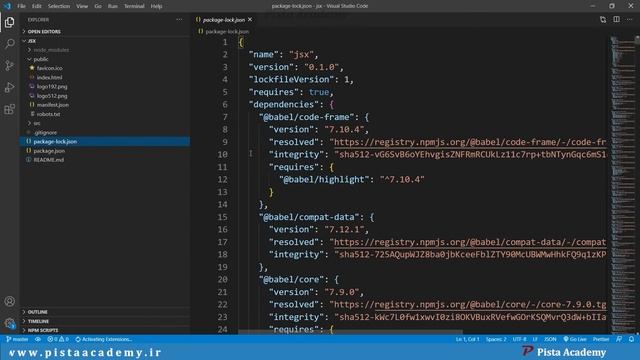The width and height of the screenshot is (640, 360).
Task: Open the View menu
Action: (x=82, y=6)
